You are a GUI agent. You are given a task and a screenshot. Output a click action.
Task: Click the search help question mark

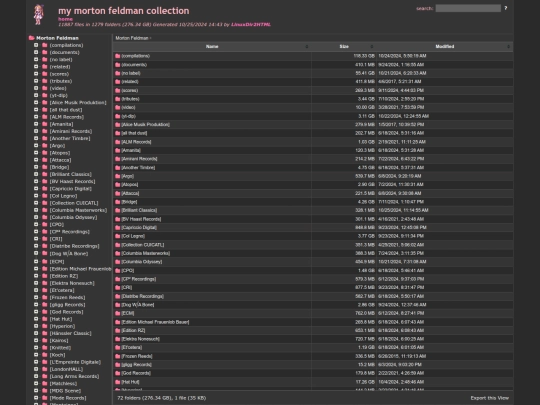click(x=506, y=8)
